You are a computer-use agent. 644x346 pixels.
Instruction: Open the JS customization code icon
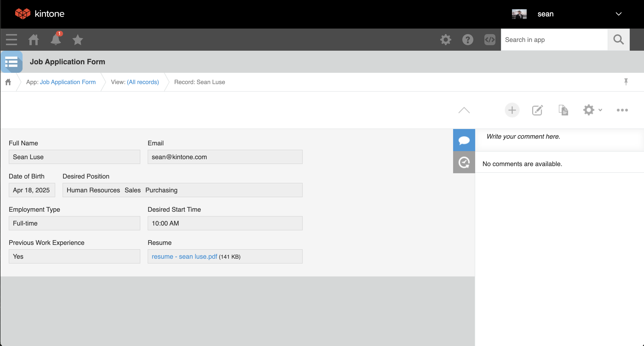coord(490,40)
